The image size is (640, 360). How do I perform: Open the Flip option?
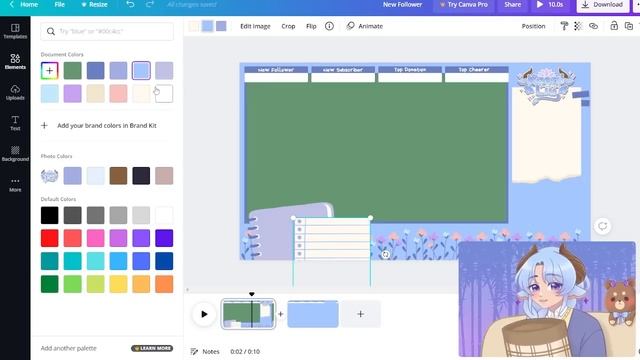[x=311, y=26]
